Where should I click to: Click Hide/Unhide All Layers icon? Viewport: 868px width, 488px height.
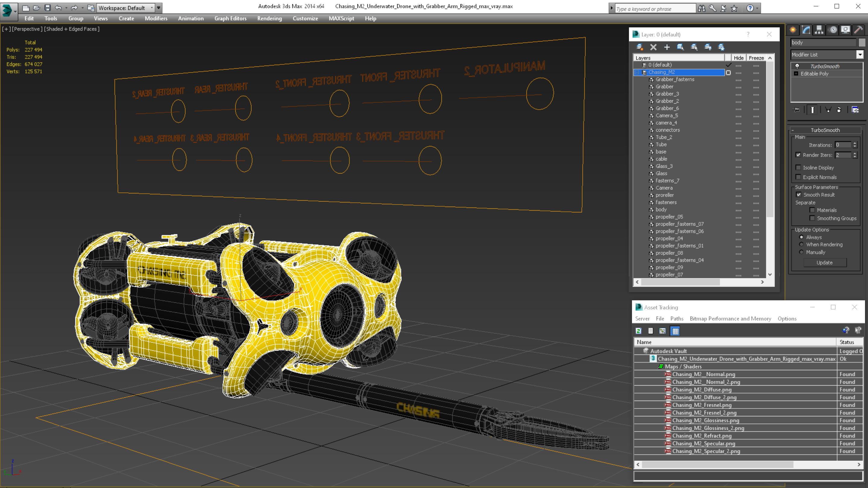(708, 47)
